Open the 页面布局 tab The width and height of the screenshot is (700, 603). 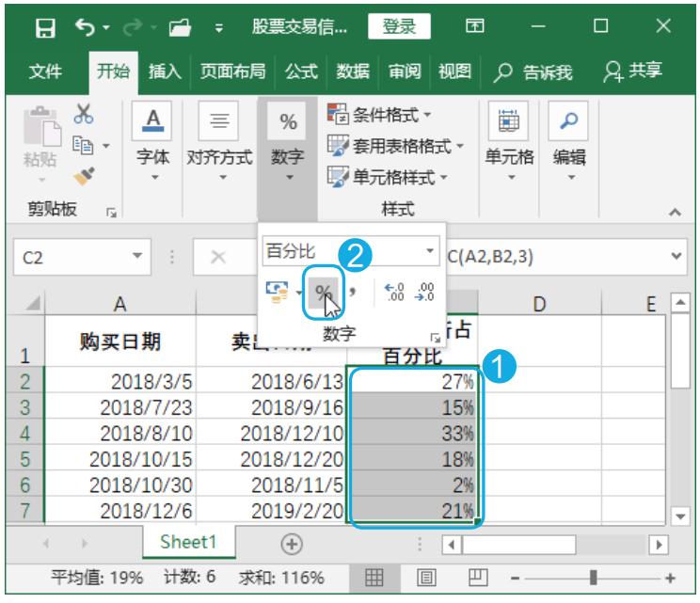pos(232,71)
